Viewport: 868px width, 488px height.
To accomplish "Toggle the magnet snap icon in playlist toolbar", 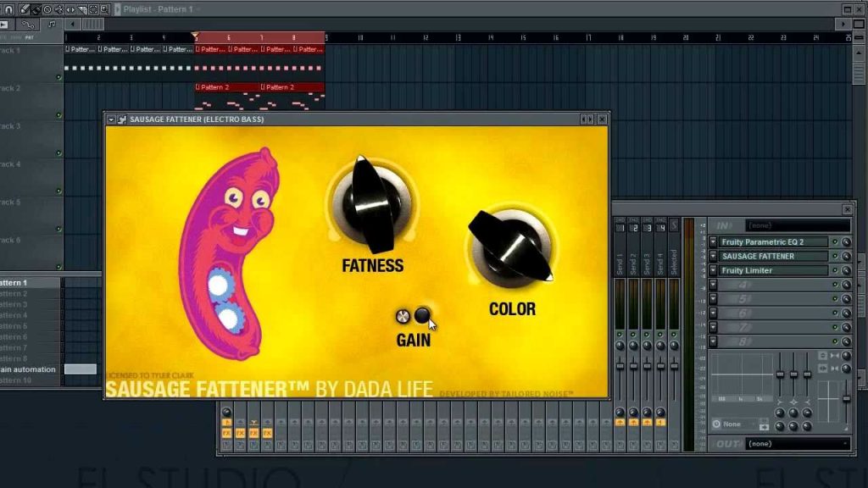I will point(9,9).
